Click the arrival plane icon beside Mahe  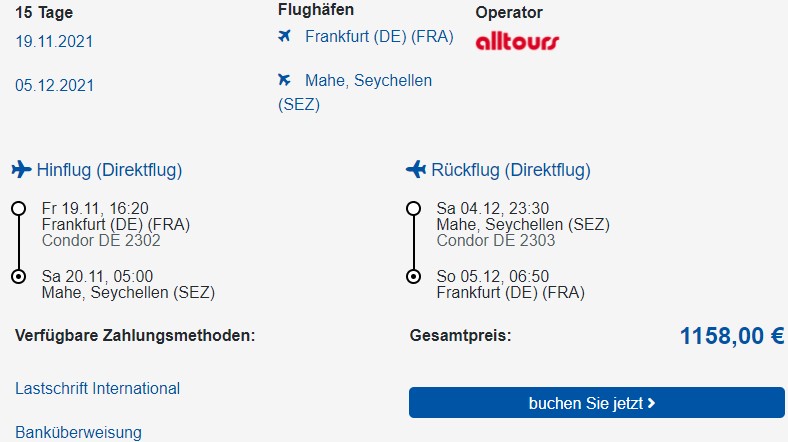pos(284,79)
